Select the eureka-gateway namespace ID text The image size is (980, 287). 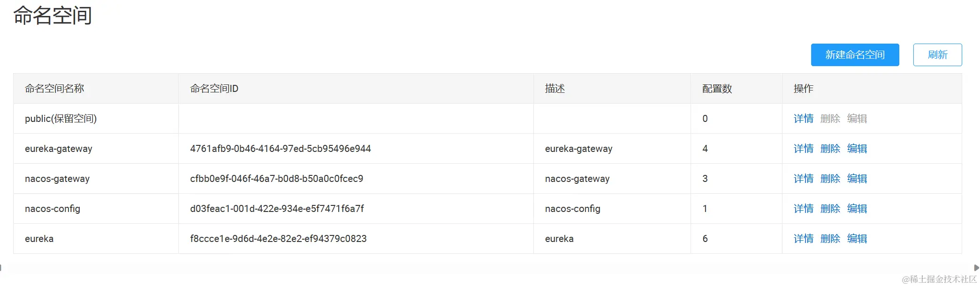[280, 149]
